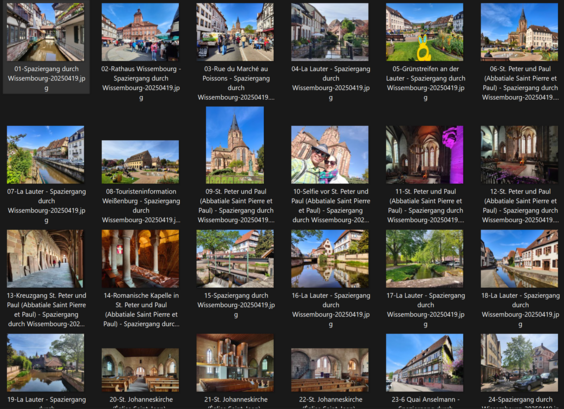Image resolution: width=564 pixels, height=409 pixels.
Task: Select the 18-La Lauter file name label
Action: (x=520, y=310)
